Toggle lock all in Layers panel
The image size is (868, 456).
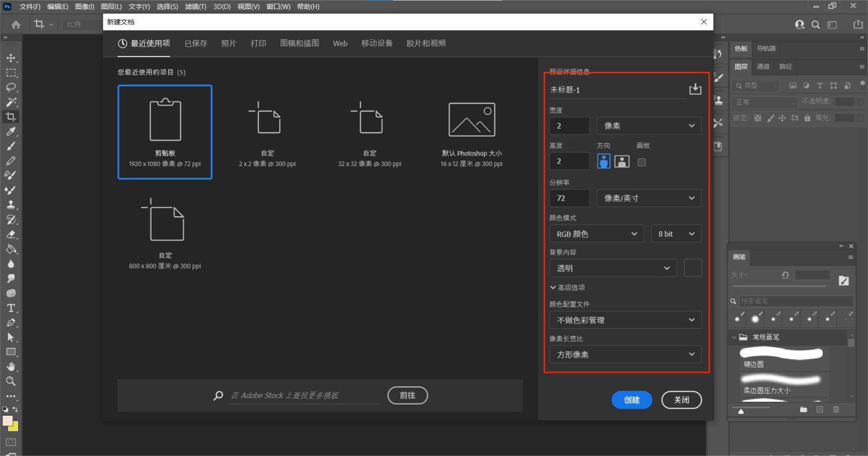(x=807, y=118)
